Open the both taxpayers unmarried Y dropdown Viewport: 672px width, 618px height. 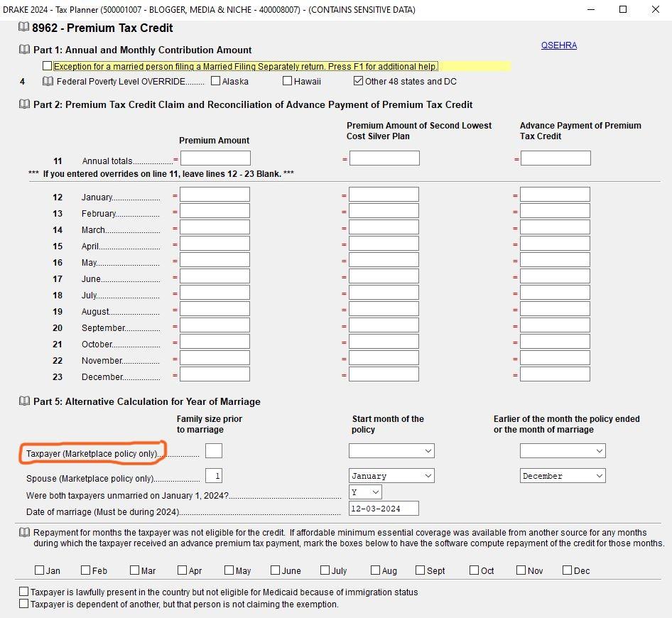pos(365,492)
